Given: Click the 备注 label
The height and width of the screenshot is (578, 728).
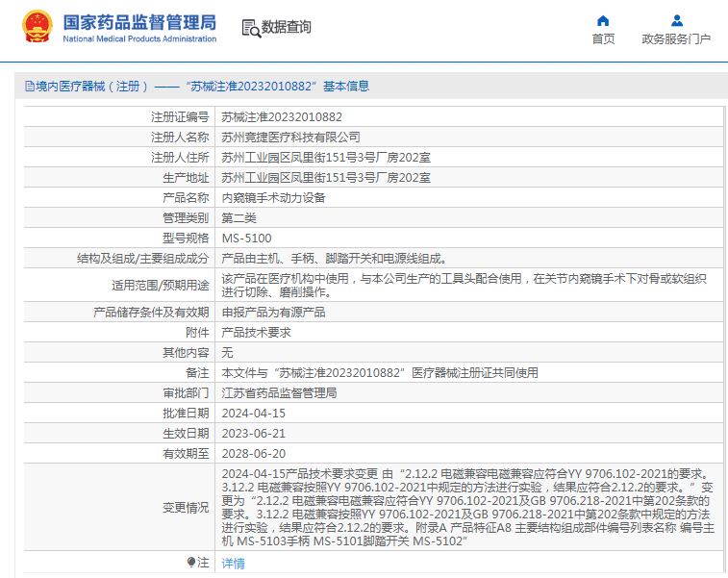Looking at the screenshot, I should (197, 373).
